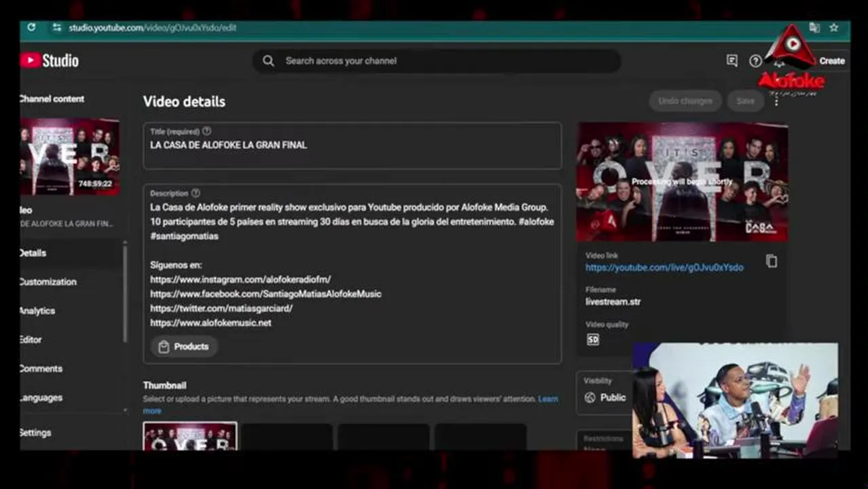Open the YouTube Studio logo home link
The image size is (868, 489).
pos(49,60)
